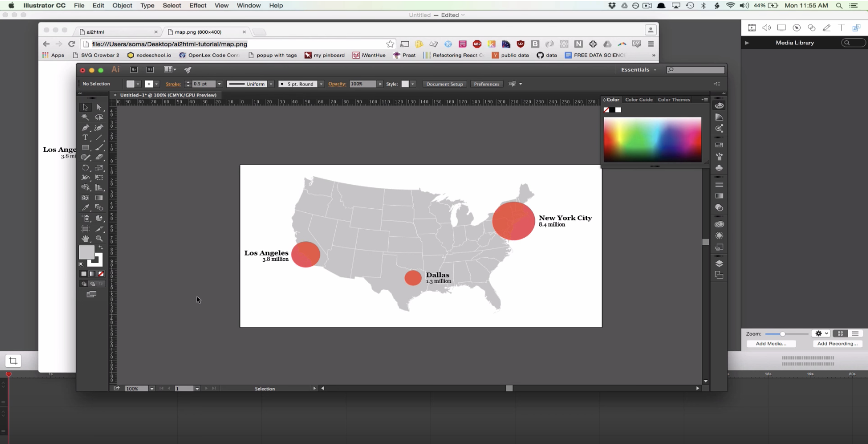Switch Media Library to list view
Viewport: 868px width, 444px height.
[855, 334]
